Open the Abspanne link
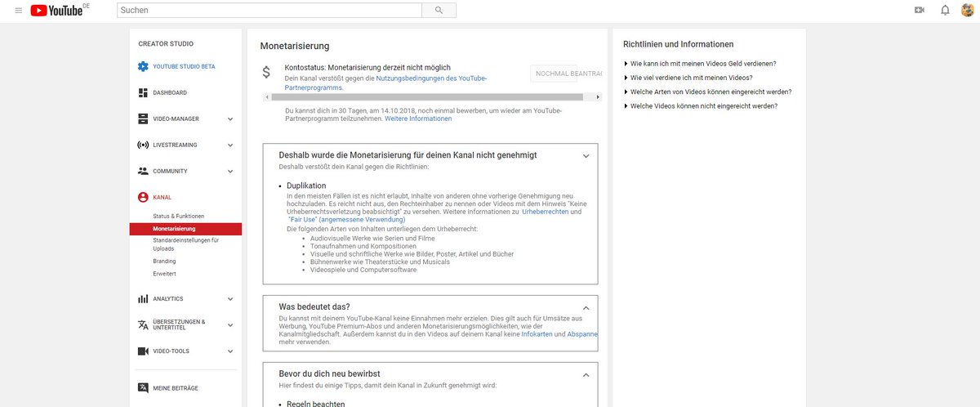The width and height of the screenshot is (980, 407). [581, 334]
